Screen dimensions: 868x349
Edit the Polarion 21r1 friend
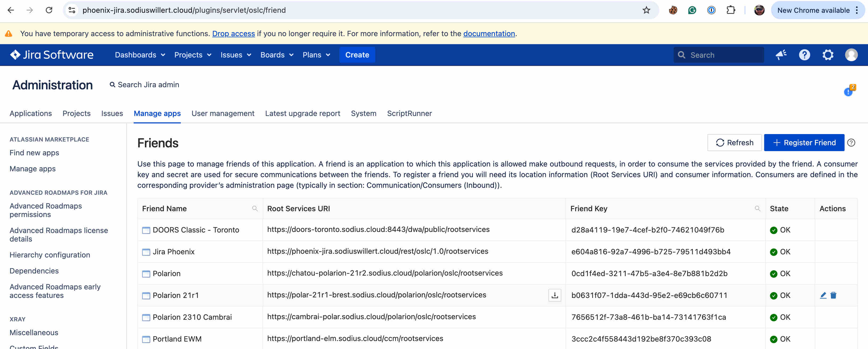[x=823, y=295]
